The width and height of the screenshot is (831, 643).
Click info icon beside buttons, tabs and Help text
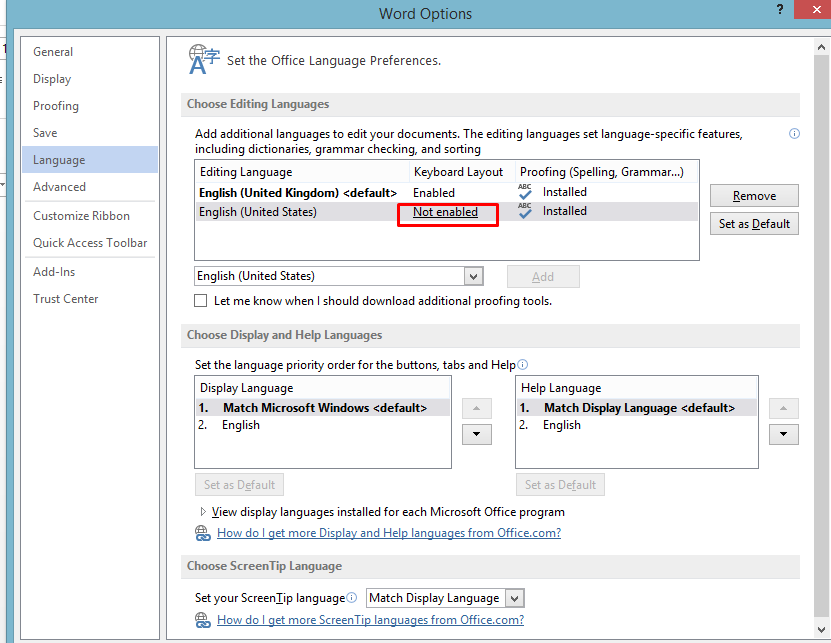(x=523, y=365)
